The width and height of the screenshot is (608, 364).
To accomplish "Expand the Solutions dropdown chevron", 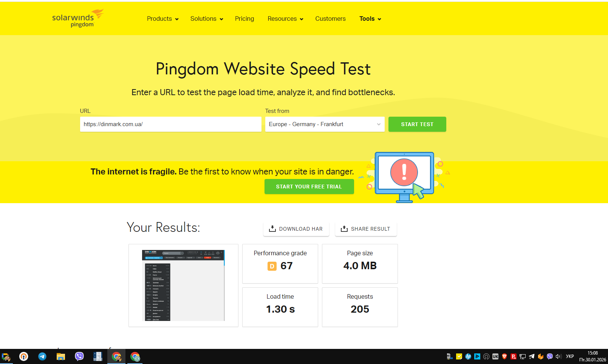I will (221, 19).
